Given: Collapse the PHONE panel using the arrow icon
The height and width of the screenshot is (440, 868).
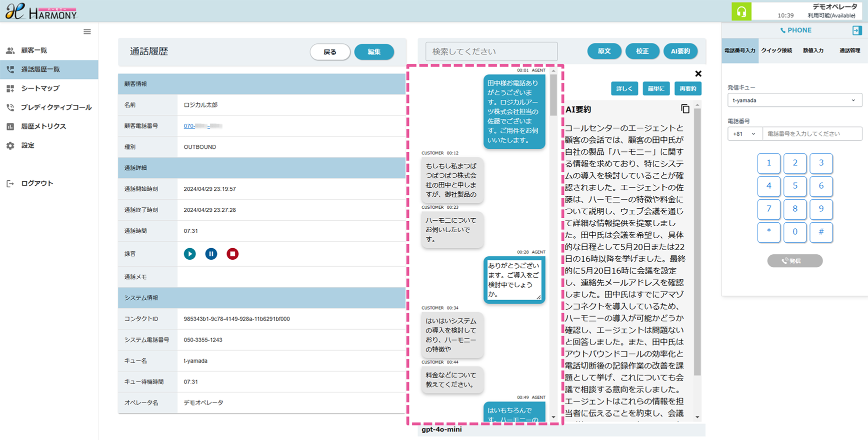Looking at the screenshot, I should 856,30.
